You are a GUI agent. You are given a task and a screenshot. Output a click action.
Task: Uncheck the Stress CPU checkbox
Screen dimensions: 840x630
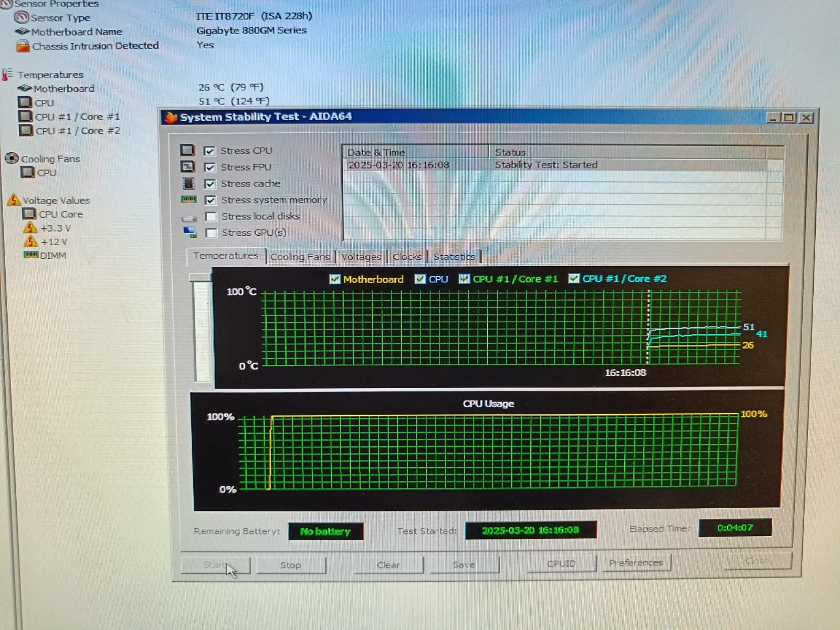tap(209, 151)
